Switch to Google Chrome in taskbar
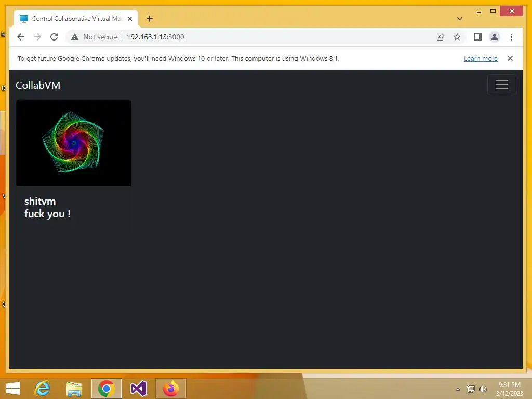This screenshot has height=399, width=532. click(106, 389)
